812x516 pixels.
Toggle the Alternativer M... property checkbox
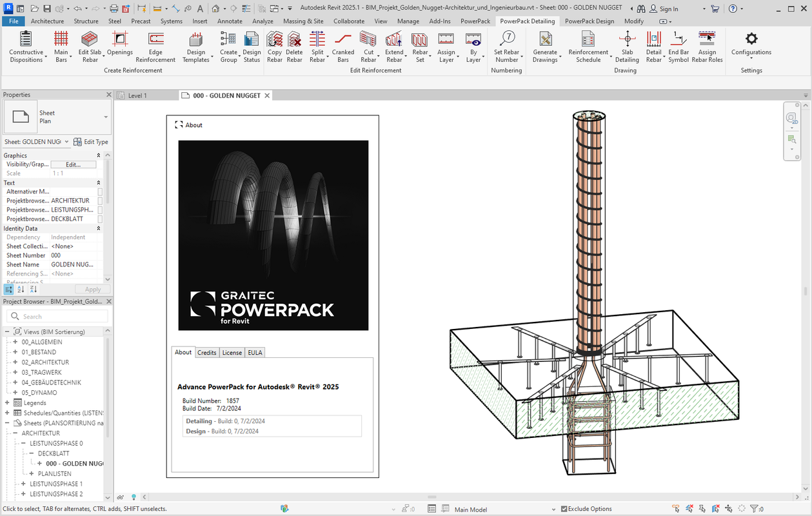point(100,192)
